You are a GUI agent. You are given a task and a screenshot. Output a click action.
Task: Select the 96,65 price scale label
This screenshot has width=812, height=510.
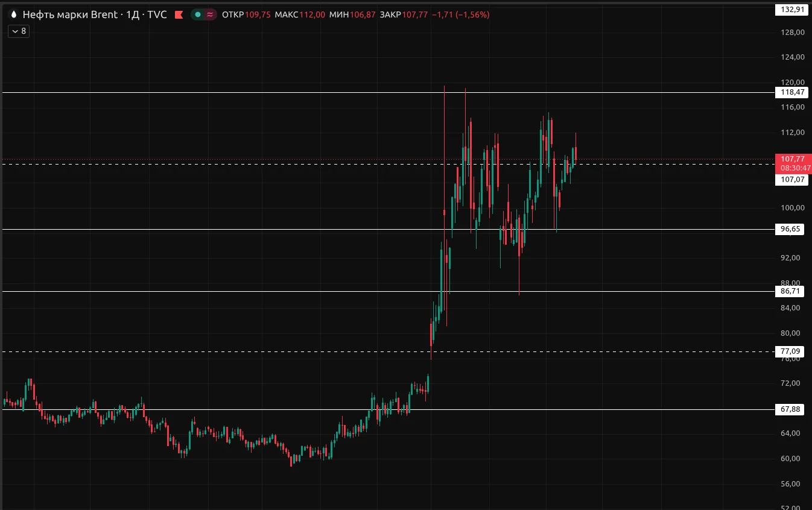click(790, 229)
